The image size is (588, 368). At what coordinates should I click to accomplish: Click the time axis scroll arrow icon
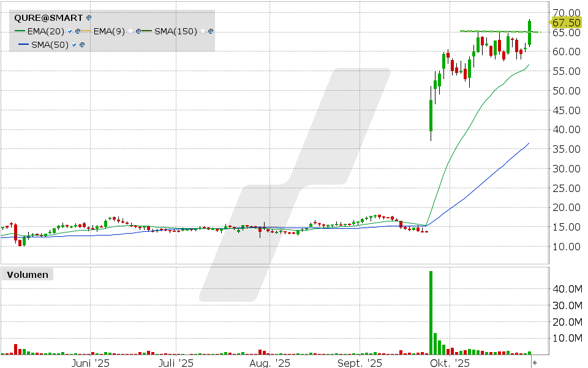(x=535, y=363)
